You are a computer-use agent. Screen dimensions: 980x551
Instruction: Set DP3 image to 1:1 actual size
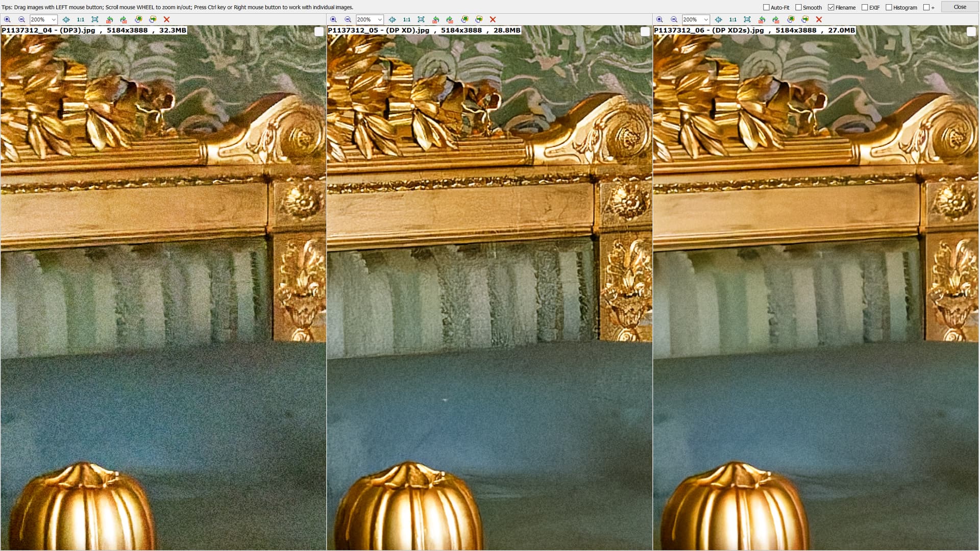coord(81,19)
